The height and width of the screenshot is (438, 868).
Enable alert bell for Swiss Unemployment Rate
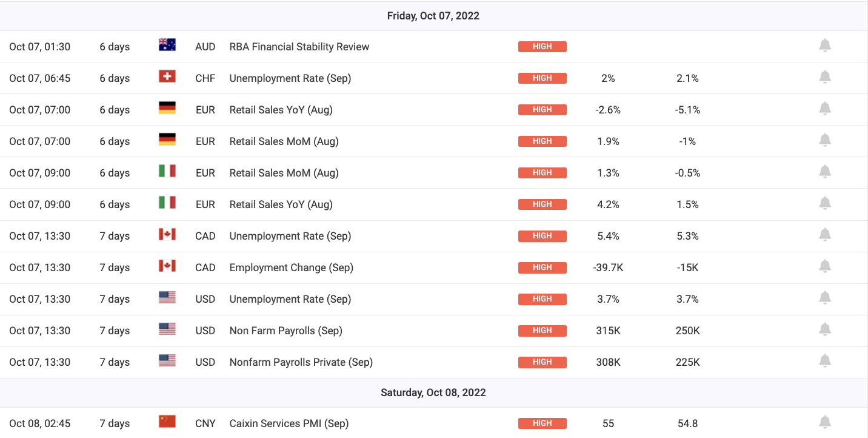tap(824, 77)
